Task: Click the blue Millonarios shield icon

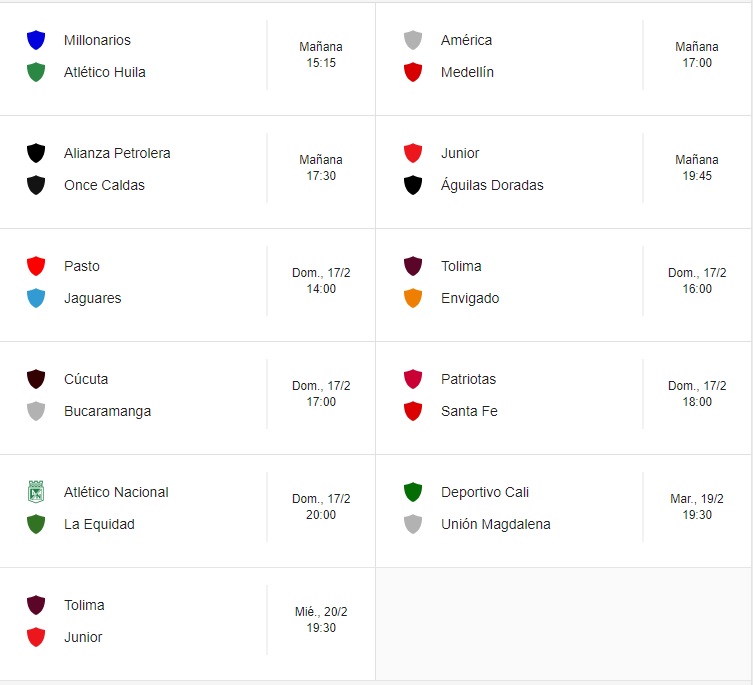Action: tap(36, 40)
